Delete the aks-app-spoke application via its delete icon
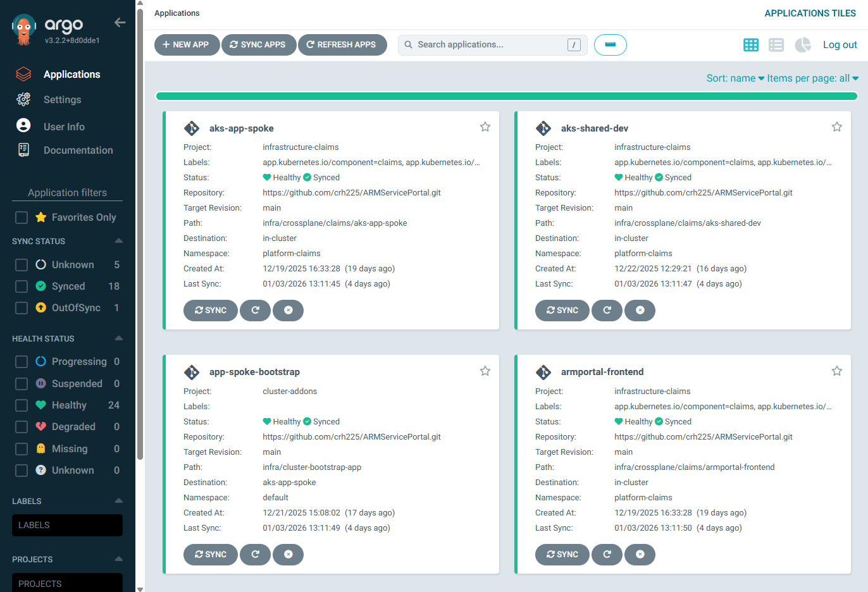 [x=288, y=310]
